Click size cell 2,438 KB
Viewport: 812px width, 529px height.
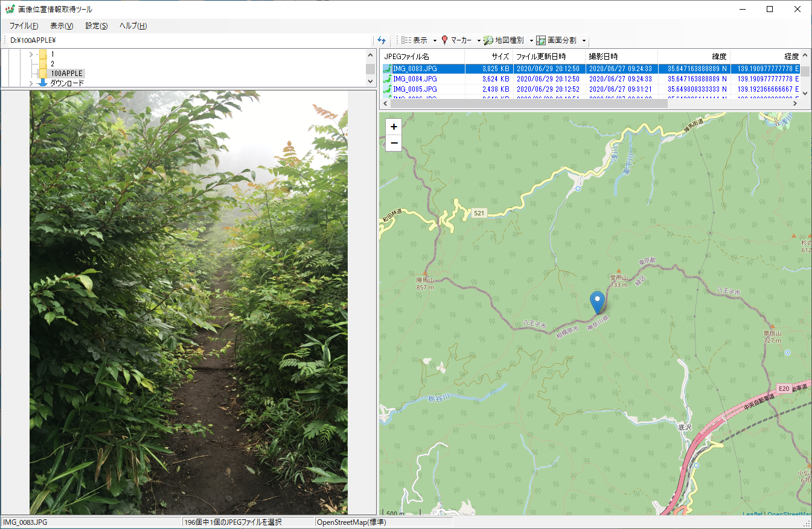coord(496,89)
